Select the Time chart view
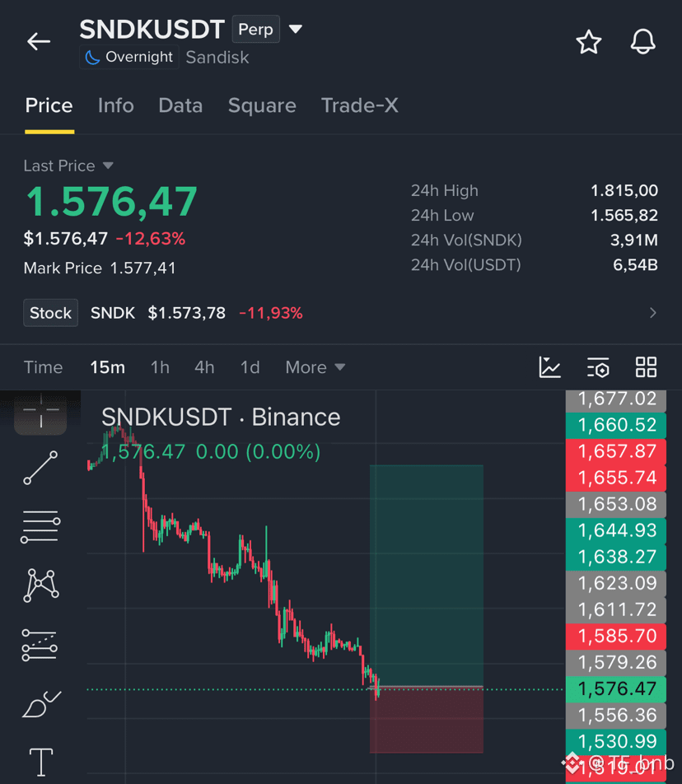The width and height of the screenshot is (682, 784). (43, 367)
